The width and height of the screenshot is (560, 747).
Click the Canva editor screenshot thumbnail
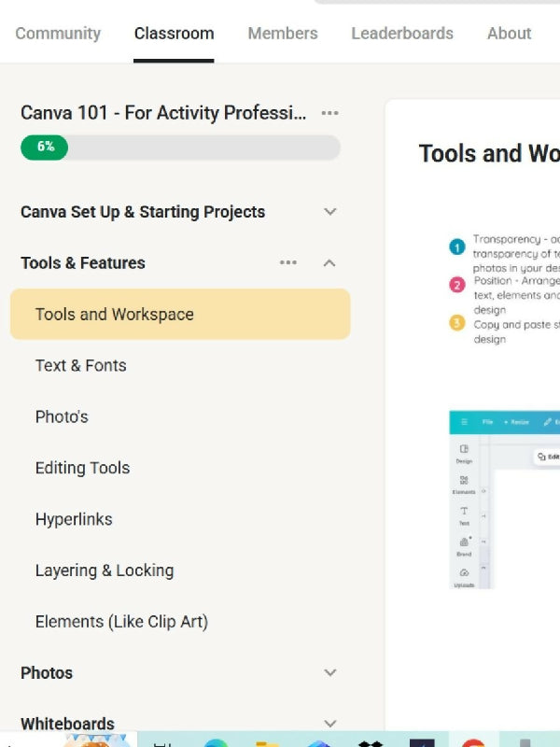click(x=504, y=500)
